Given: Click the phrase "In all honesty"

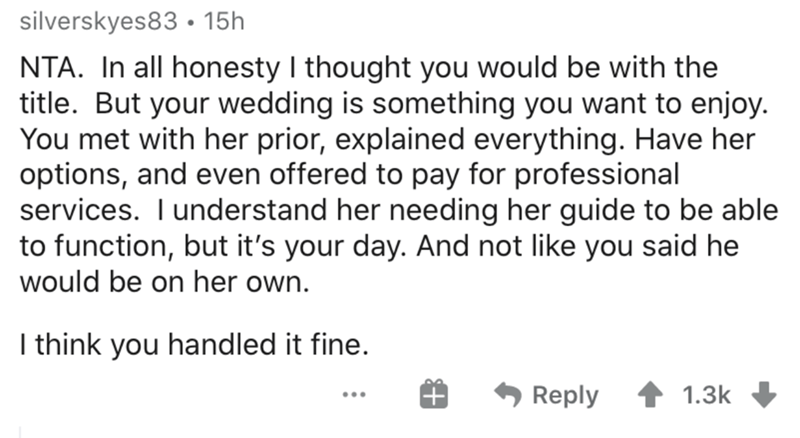Looking at the screenshot, I should [x=182, y=71].
